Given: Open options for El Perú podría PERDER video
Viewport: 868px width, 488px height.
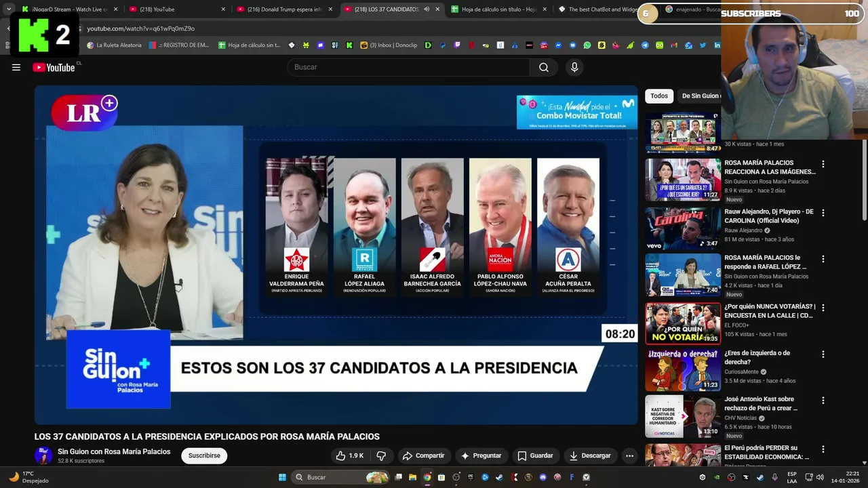Looking at the screenshot, I should click(823, 449).
